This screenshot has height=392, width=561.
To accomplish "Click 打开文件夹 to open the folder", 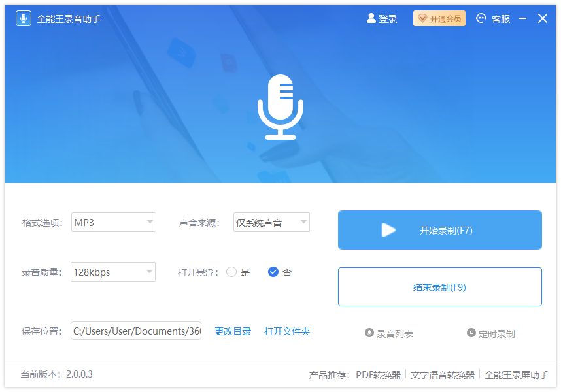I will click(x=286, y=331).
